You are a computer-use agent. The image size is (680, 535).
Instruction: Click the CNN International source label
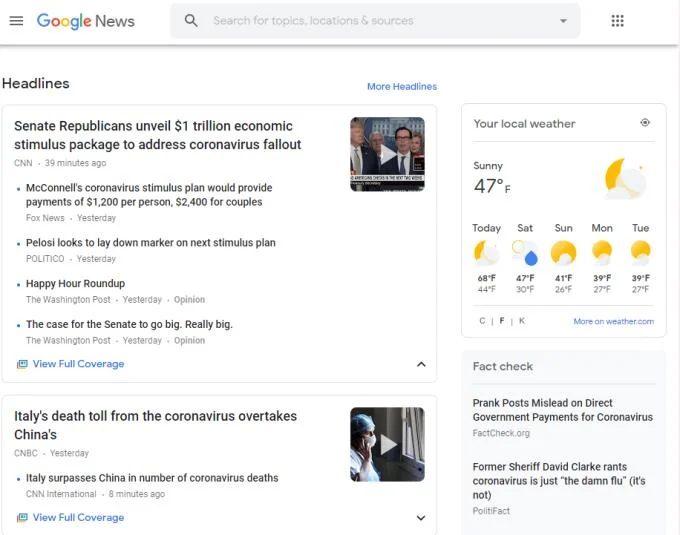coord(61,494)
